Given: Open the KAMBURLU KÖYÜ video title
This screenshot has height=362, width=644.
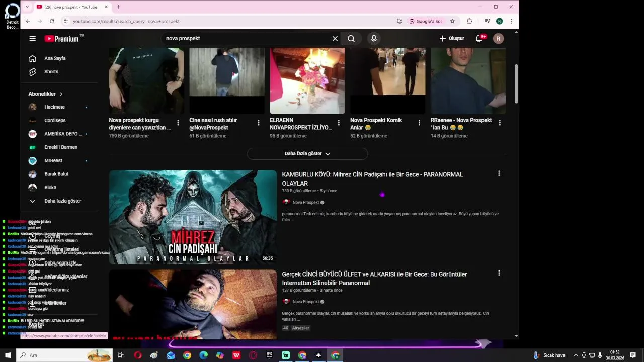Looking at the screenshot, I should (372, 179).
